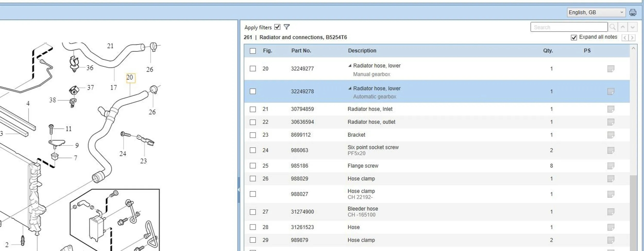The height and width of the screenshot is (251, 644).
Task: Open the filter funnel icon
Action: click(x=287, y=27)
